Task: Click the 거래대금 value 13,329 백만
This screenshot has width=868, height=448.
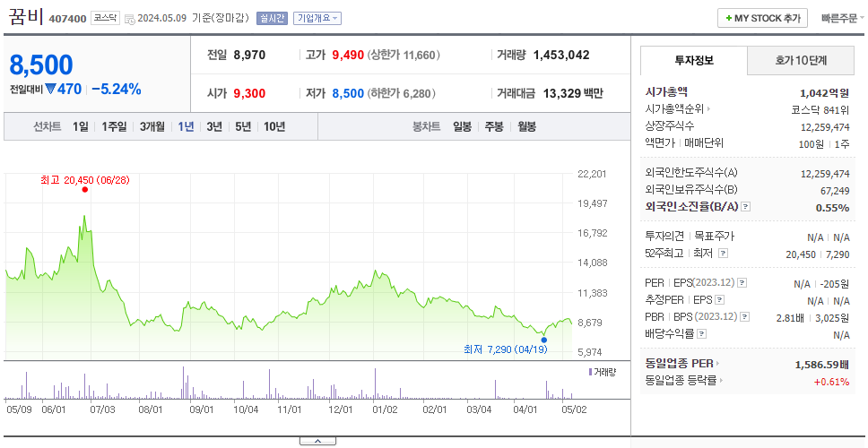Action: [x=573, y=93]
